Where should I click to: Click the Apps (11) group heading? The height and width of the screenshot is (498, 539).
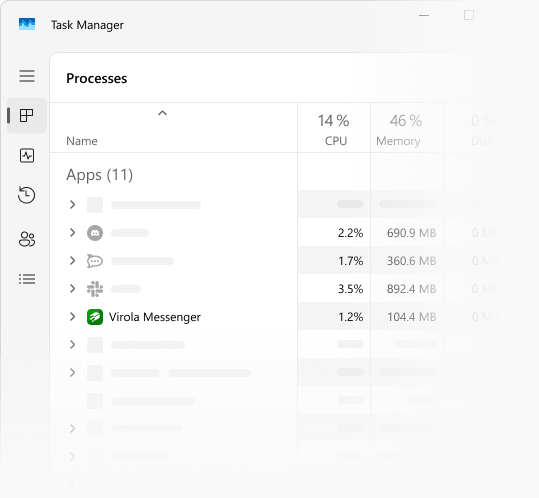99,175
